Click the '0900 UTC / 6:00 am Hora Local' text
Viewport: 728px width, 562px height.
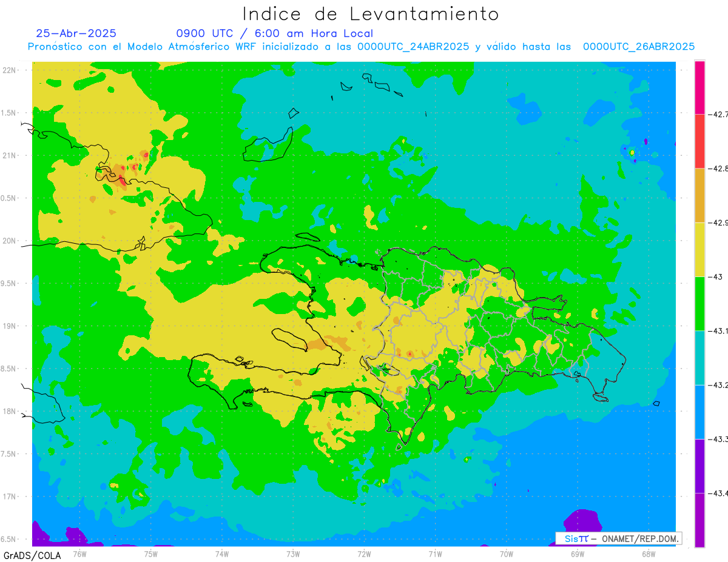coord(275,33)
